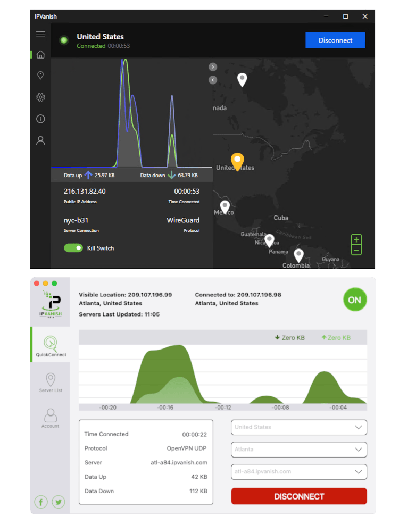Click Connected to 209.107.196.98 text
Viewport: 399px width, 532px height.
[238, 295]
